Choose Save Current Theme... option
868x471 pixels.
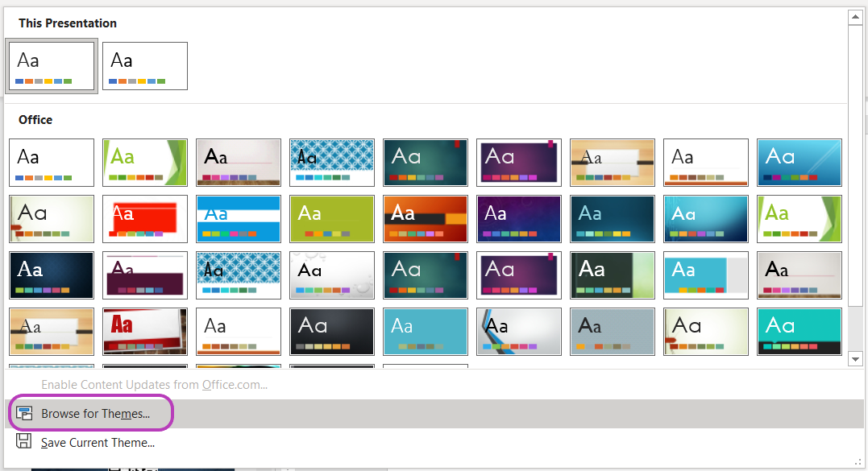(434, 442)
